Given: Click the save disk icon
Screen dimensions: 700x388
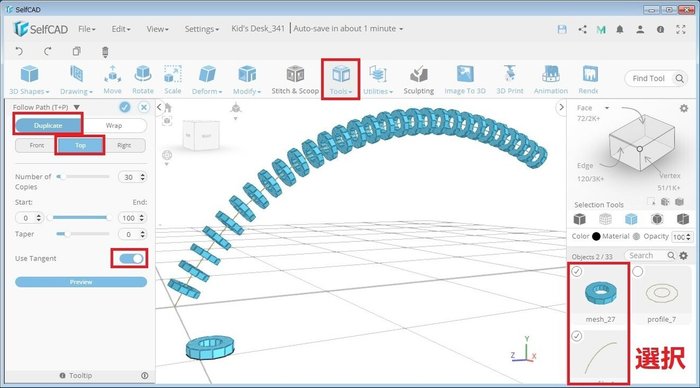Looking at the screenshot, I should (x=562, y=29).
